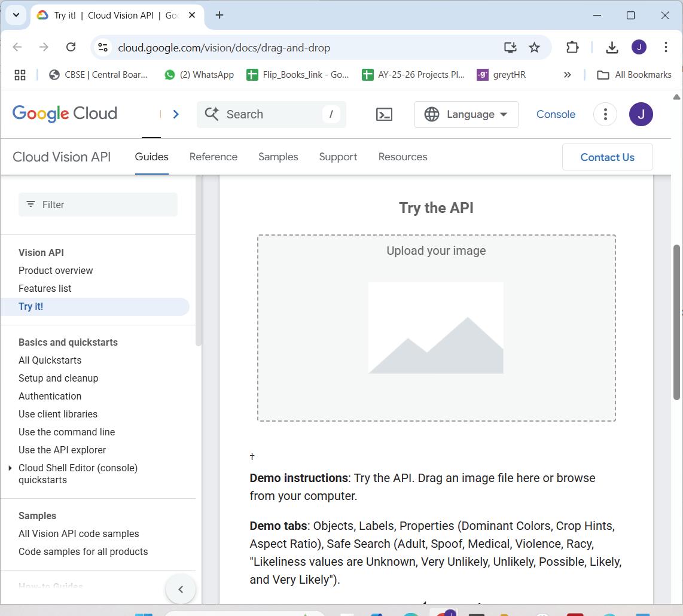Open Setup and cleanup page
This screenshot has height=616, width=683.
coord(59,378)
